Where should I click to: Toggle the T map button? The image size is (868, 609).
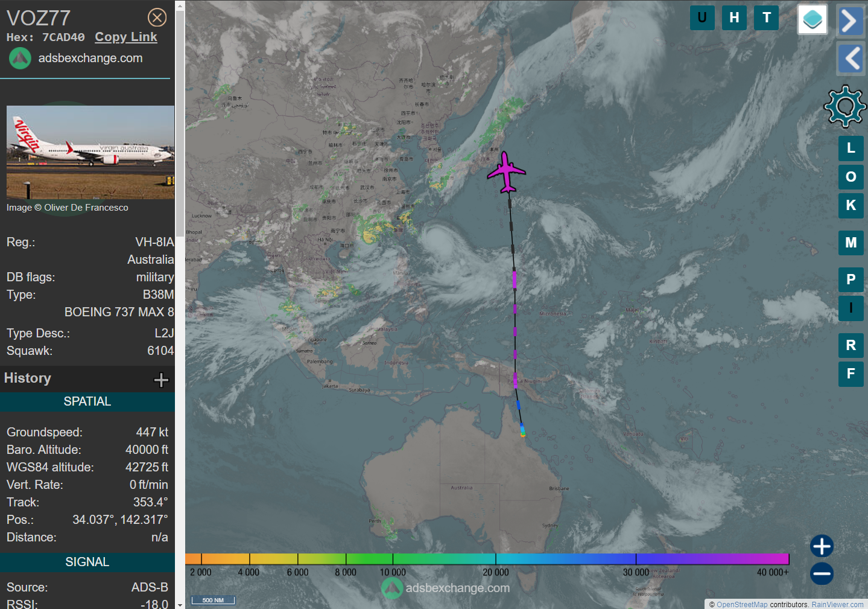767,18
